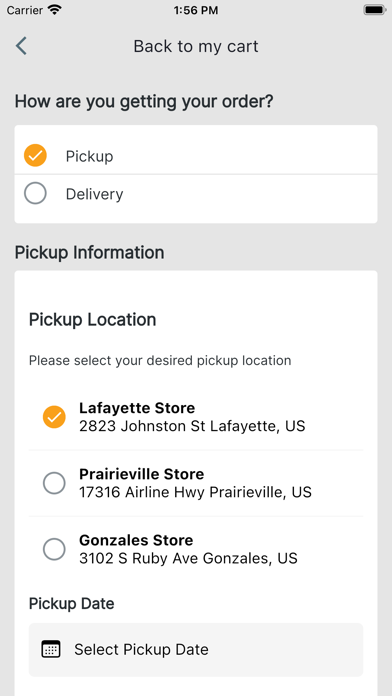
Task: Tap the 2823 Johnston St address line
Action: point(192,426)
